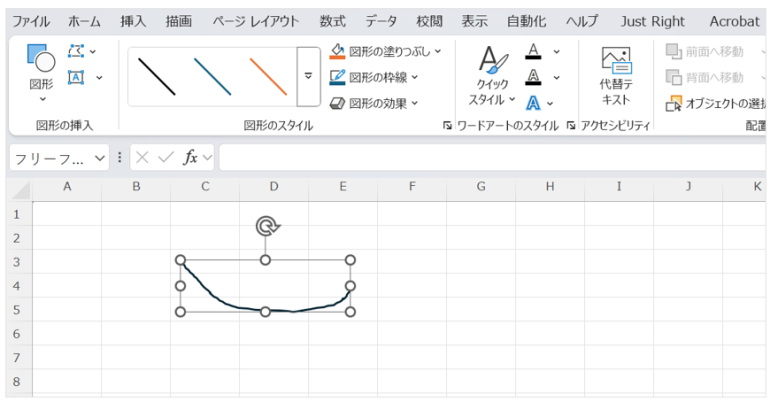
Task: Switch to the データ tab
Action: tap(381, 22)
